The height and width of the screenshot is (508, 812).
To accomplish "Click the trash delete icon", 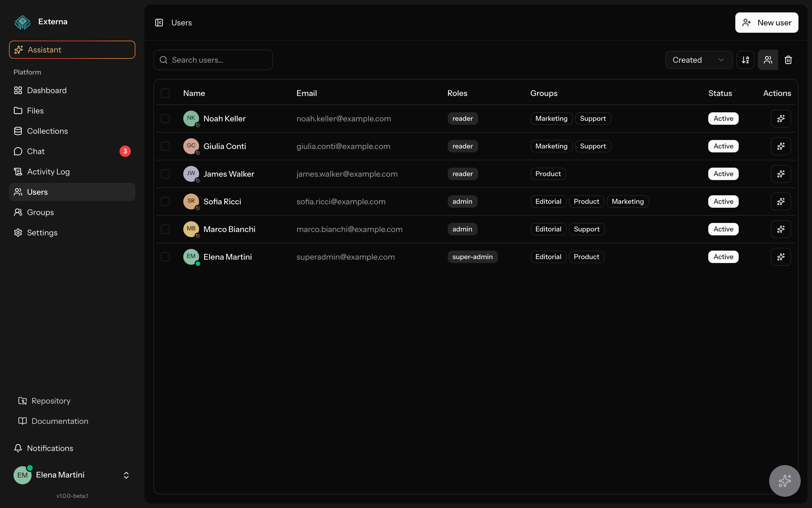I will click(x=788, y=60).
